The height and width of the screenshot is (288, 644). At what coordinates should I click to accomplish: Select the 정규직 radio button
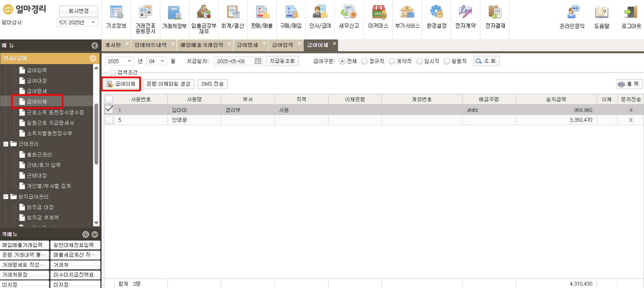coord(364,61)
